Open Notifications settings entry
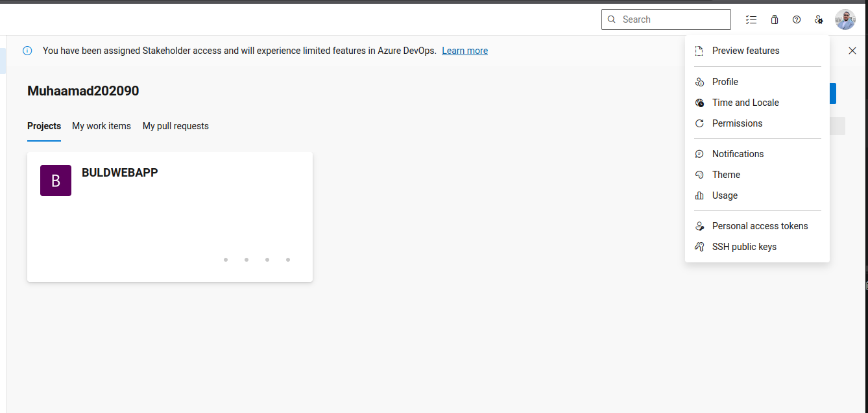Screen dimensions: 868x413 click(x=738, y=154)
